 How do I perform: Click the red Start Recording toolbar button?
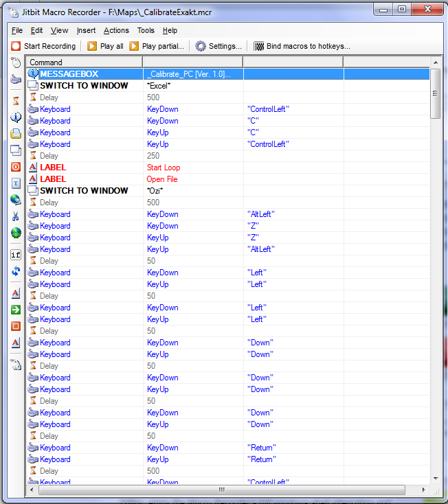(43, 46)
